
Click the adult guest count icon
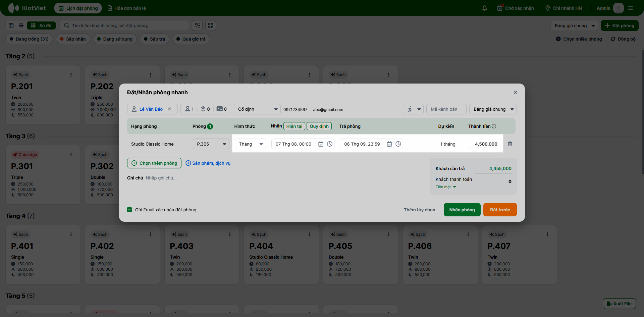(187, 109)
